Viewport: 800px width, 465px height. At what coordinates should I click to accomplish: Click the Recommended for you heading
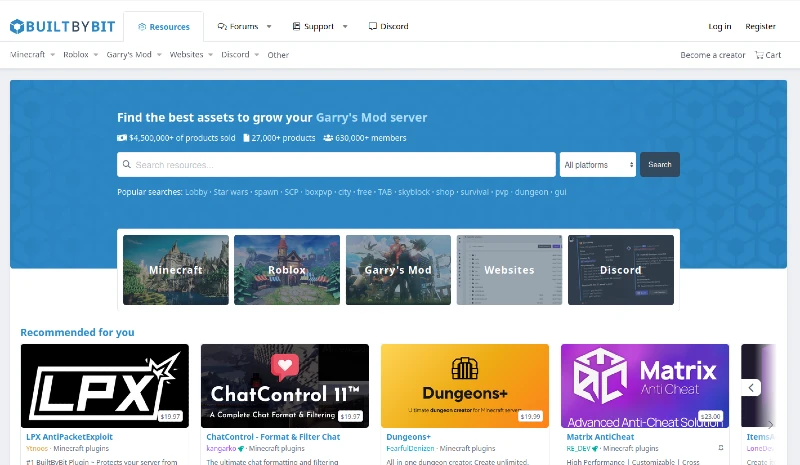(x=78, y=332)
